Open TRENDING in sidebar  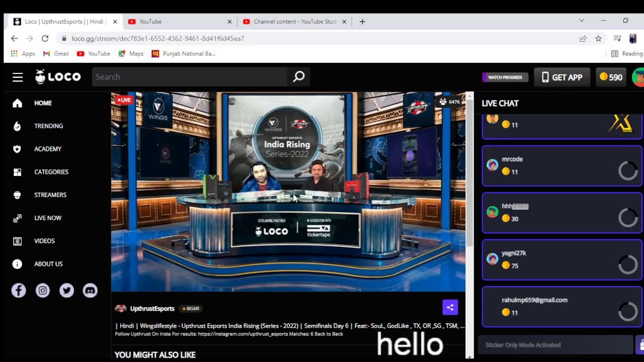coord(48,126)
